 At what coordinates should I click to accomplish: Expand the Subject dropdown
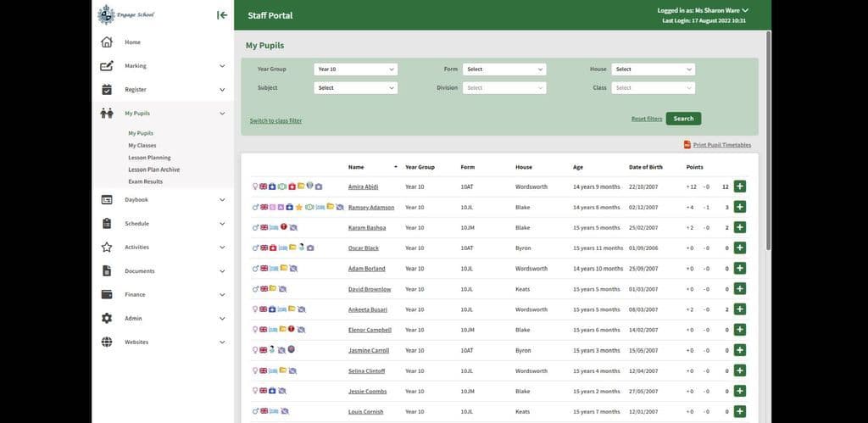point(355,88)
